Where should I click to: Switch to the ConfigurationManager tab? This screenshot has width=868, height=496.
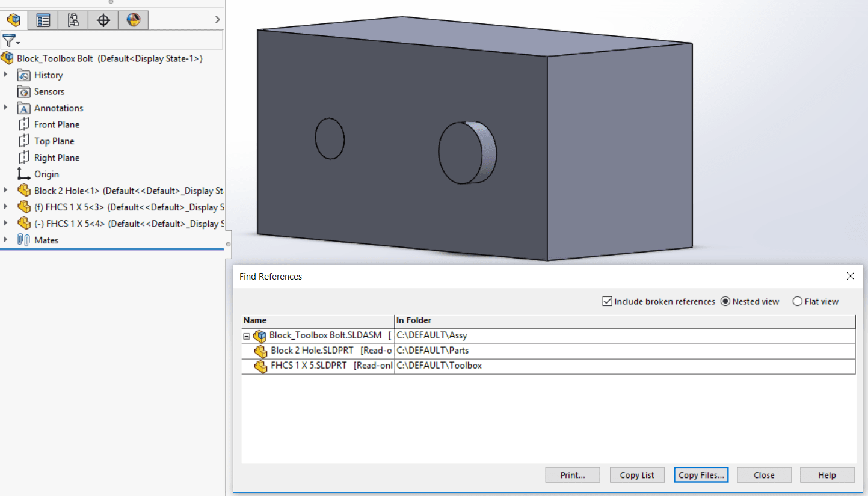click(x=73, y=20)
